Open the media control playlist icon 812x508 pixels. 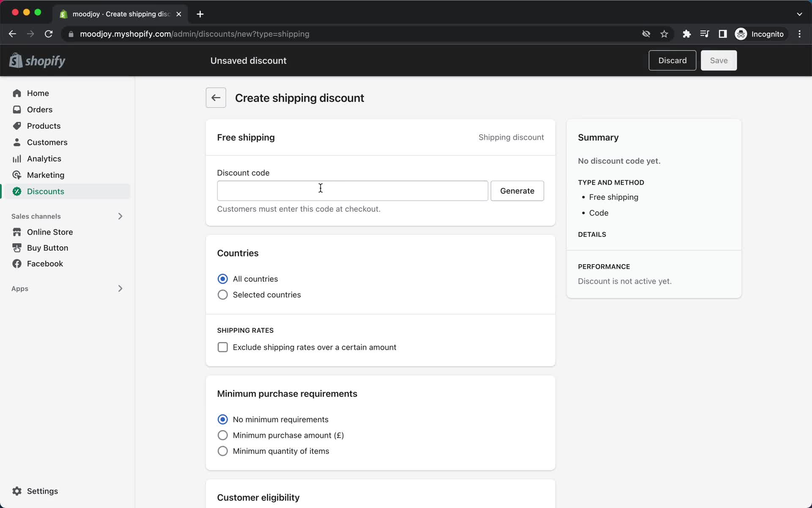click(x=705, y=34)
